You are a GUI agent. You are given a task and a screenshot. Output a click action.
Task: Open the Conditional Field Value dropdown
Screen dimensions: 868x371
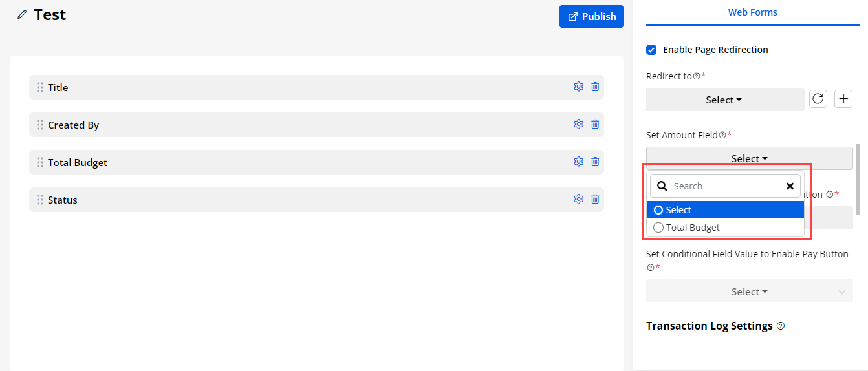click(x=749, y=292)
